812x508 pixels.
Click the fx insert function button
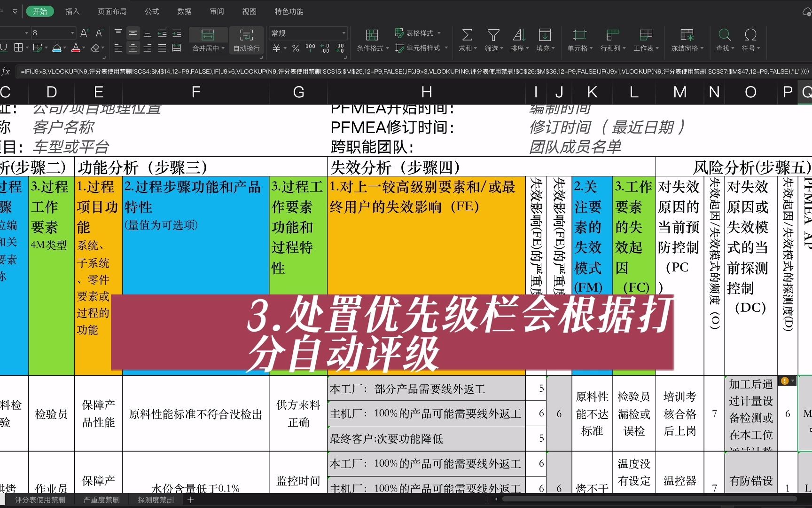6,71
